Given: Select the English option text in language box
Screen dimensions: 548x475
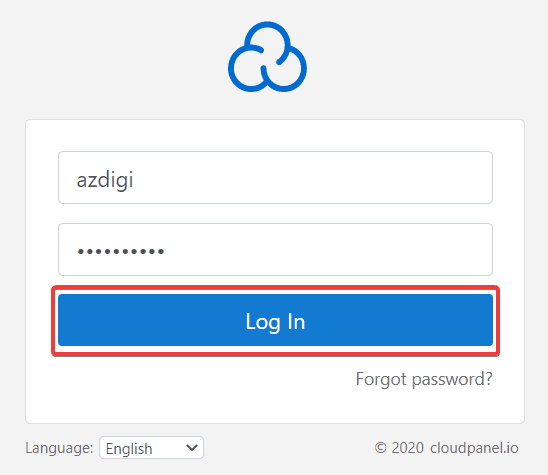Looking at the screenshot, I should click(x=129, y=449).
